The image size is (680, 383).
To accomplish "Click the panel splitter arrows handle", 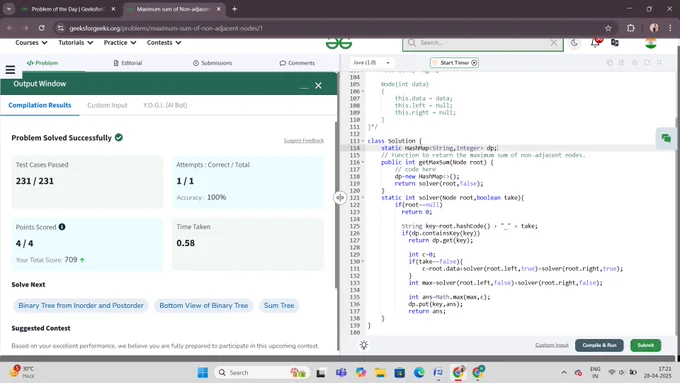I will click(x=340, y=198).
